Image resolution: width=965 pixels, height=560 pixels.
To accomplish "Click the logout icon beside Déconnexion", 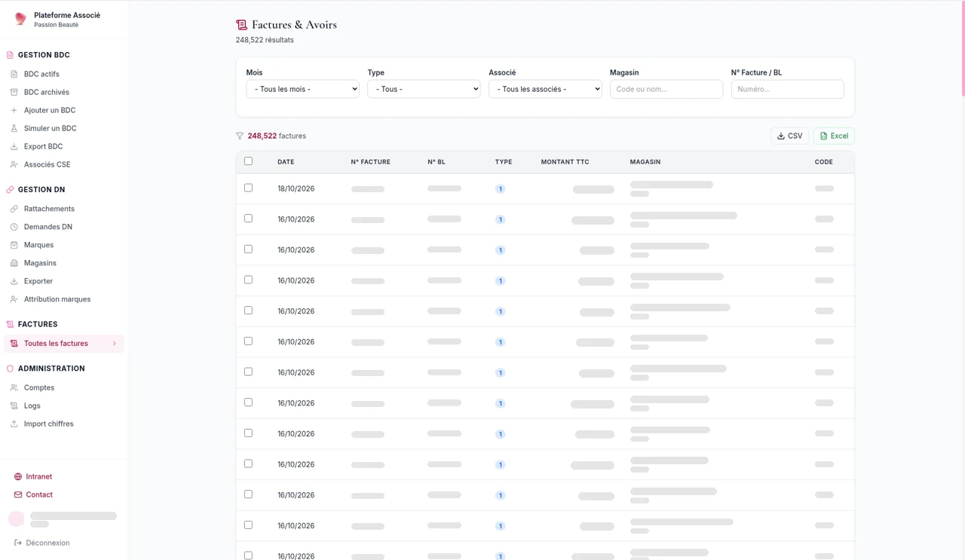I will 18,543.
